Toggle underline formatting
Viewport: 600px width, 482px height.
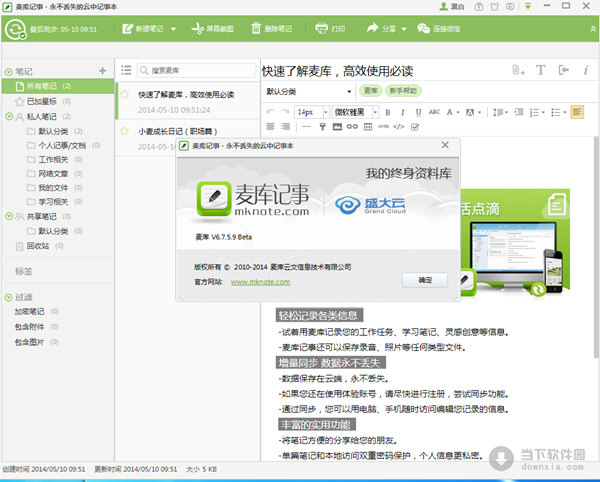coord(418,112)
